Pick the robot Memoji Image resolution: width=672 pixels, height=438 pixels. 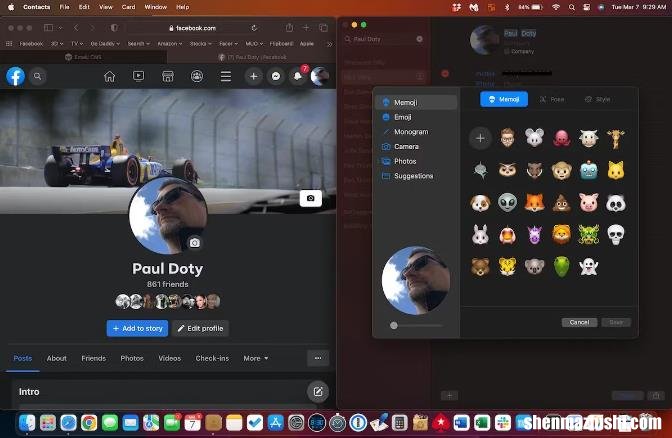(588, 171)
